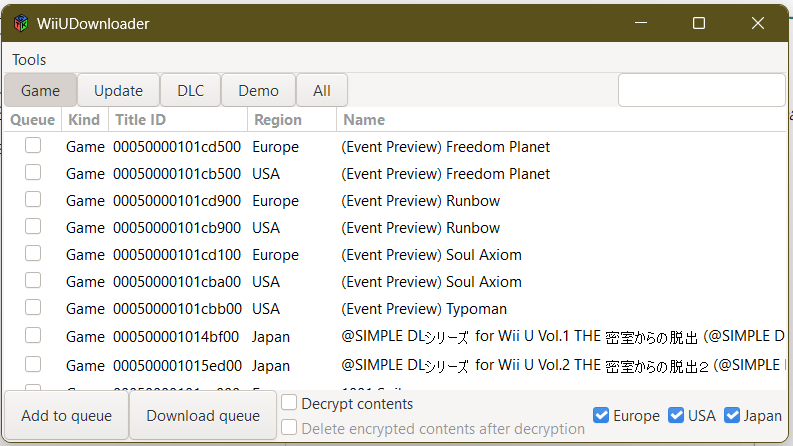Click SIMPLE DL Vol.1 game name
The width and height of the screenshot is (793, 446).
coord(563,336)
